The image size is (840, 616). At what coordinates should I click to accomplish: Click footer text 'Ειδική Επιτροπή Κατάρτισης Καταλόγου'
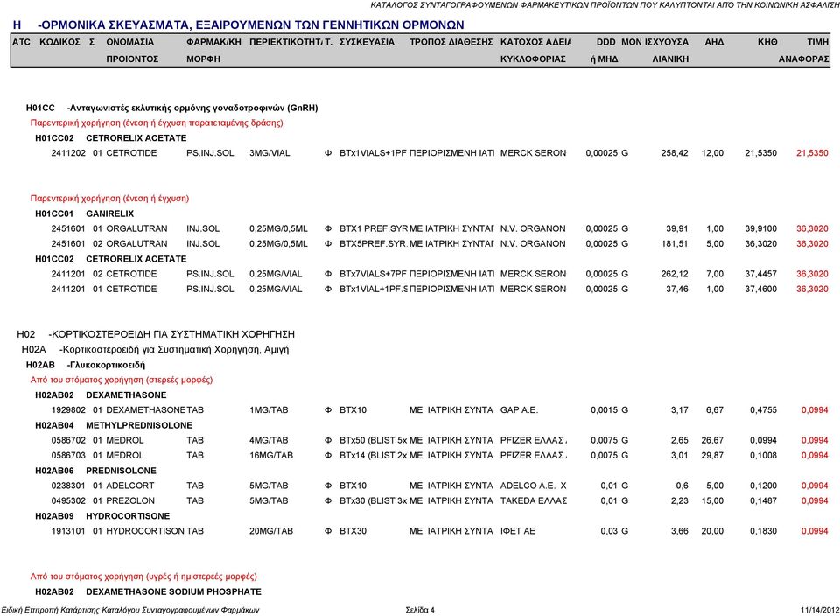70,610
